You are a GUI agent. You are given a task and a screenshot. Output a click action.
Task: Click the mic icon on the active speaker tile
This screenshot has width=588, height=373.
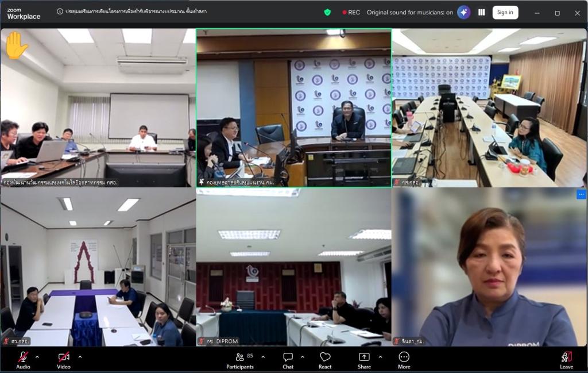point(202,182)
